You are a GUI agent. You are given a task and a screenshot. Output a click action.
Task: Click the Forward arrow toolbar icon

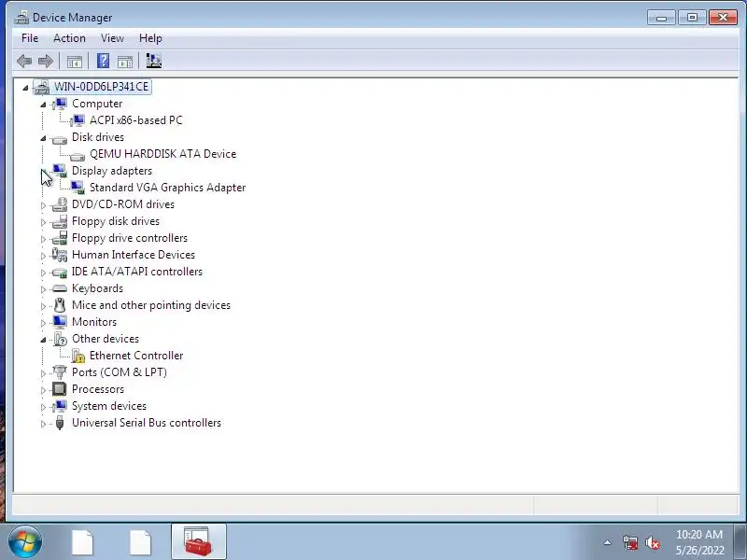pyautogui.click(x=45, y=61)
